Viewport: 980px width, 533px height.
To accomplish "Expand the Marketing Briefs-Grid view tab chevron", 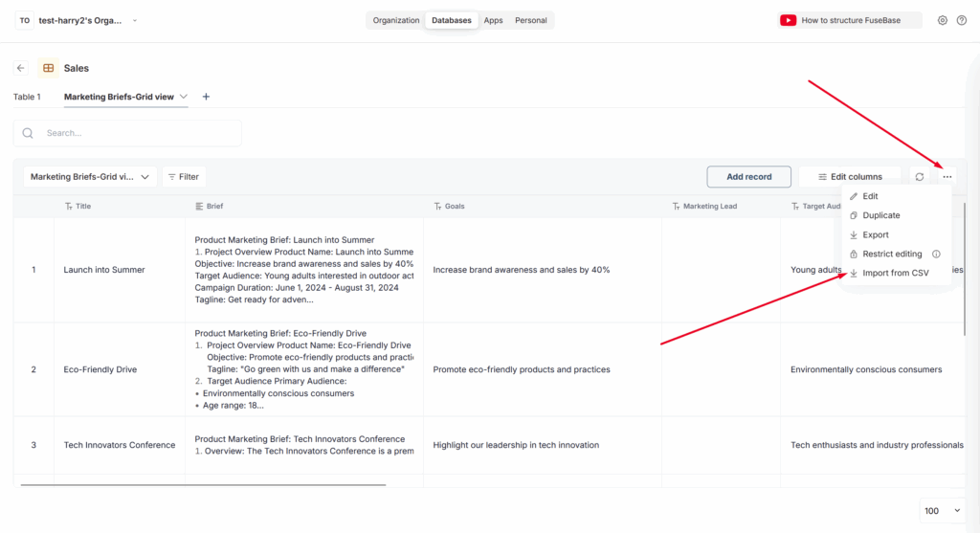I will 184,97.
